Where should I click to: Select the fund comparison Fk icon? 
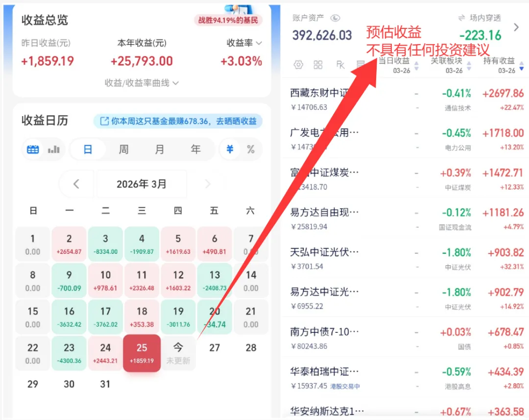340,64
